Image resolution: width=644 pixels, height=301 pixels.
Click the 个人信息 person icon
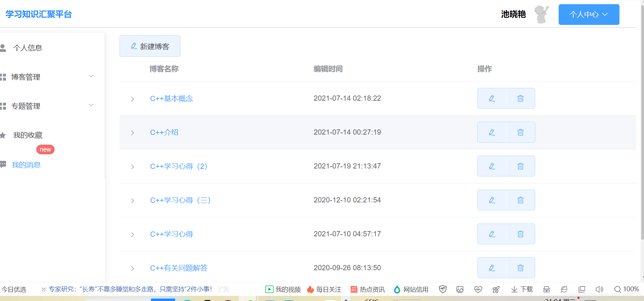(x=3, y=48)
